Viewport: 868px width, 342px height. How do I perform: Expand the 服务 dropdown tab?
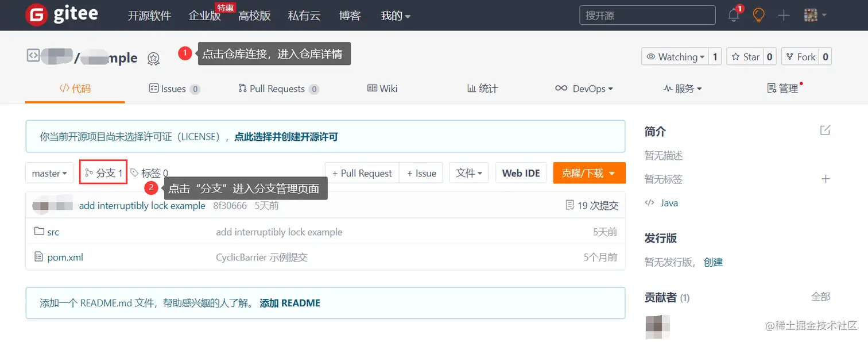tap(683, 89)
